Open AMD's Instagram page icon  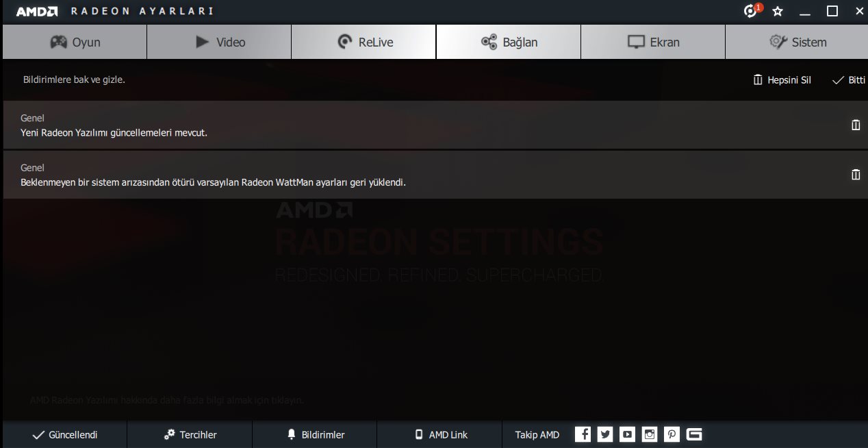(x=650, y=434)
